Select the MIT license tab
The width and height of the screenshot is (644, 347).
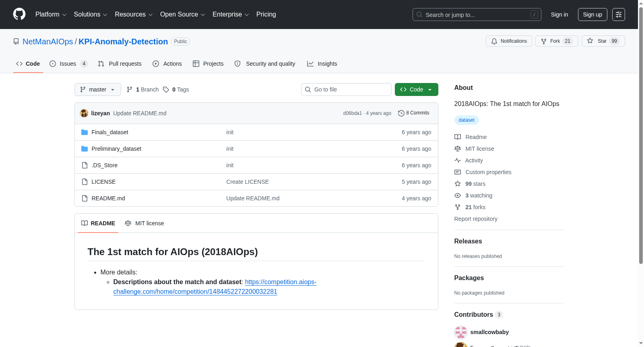(x=144, y=223)
